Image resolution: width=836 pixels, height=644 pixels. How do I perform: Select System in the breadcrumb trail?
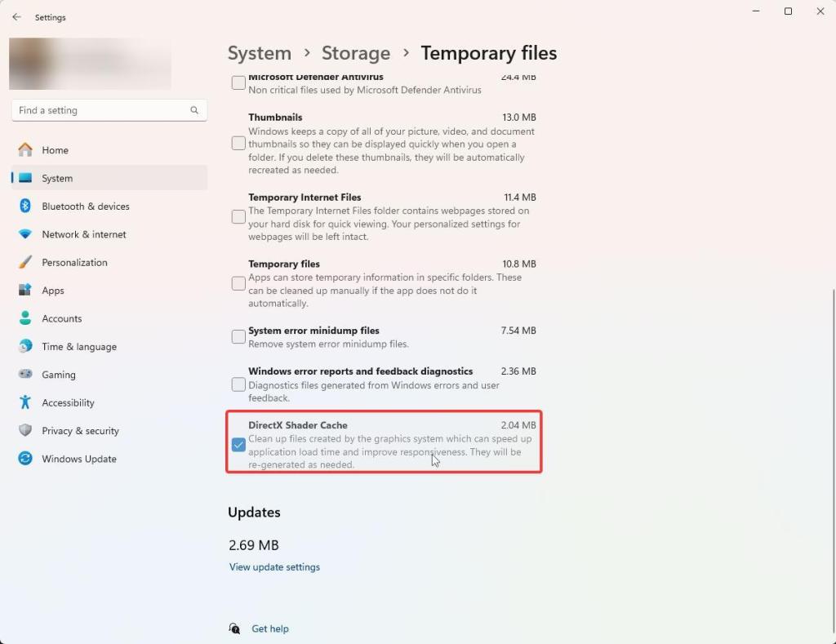(260, 52)
